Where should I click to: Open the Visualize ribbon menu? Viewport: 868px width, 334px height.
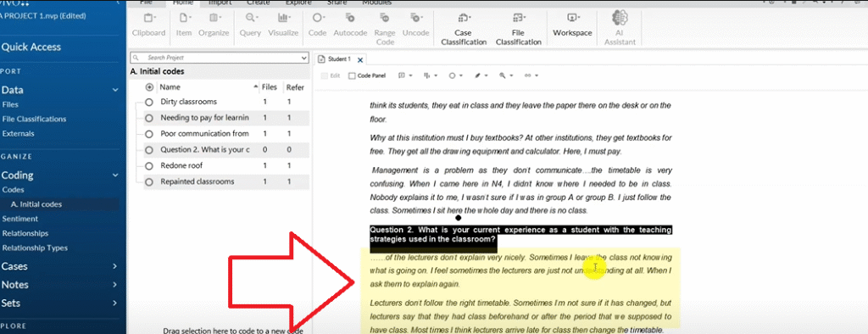[283, 25]
